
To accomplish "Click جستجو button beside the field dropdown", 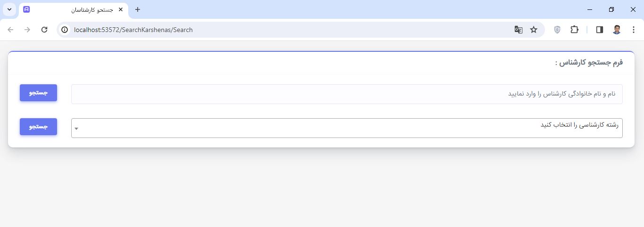I will [38, 127].
